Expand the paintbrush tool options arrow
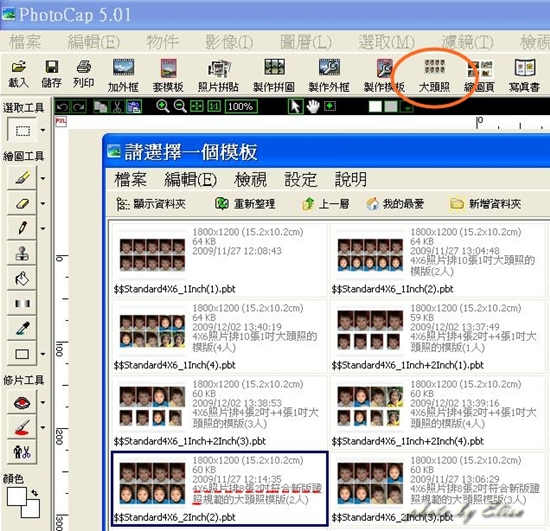The height and width of the screenshot is (531, 550). (43, 178)
